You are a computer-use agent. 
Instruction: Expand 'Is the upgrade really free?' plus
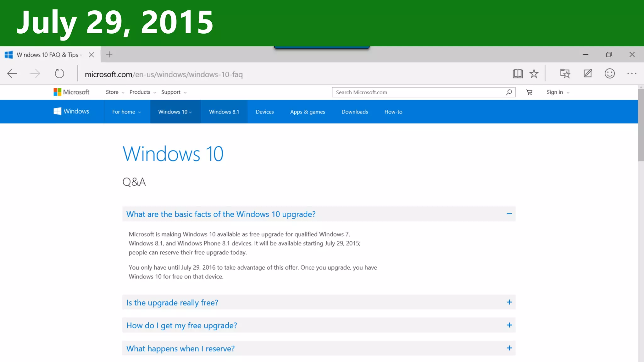509,302
